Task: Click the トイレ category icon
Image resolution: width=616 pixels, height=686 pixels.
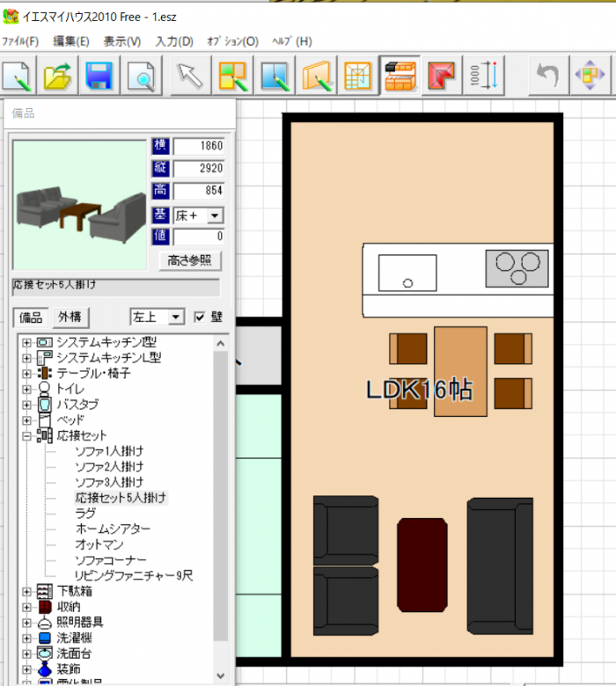Action: (44, 389)
